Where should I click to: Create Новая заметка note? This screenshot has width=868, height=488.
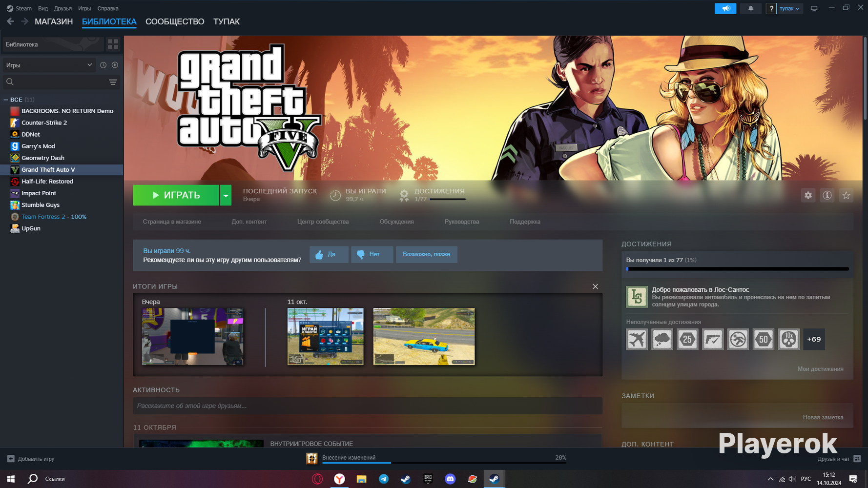click(x=823, y=417)
